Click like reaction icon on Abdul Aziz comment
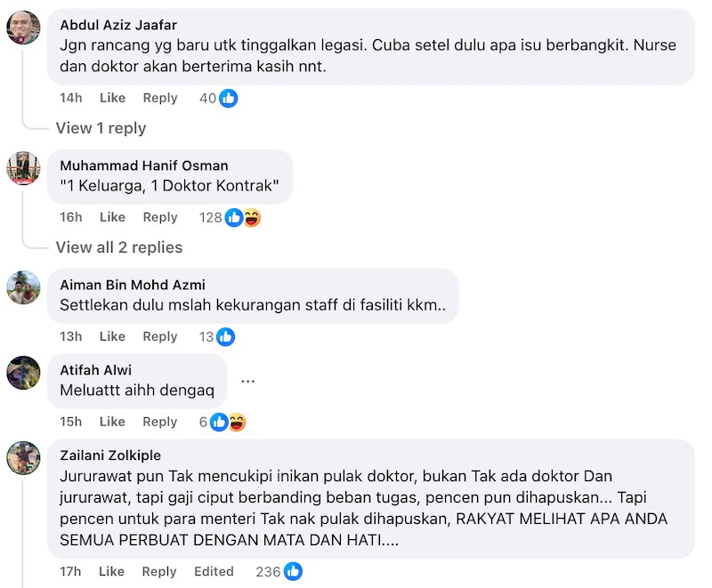Screen dimensions: 712x588 pos(229,98)
